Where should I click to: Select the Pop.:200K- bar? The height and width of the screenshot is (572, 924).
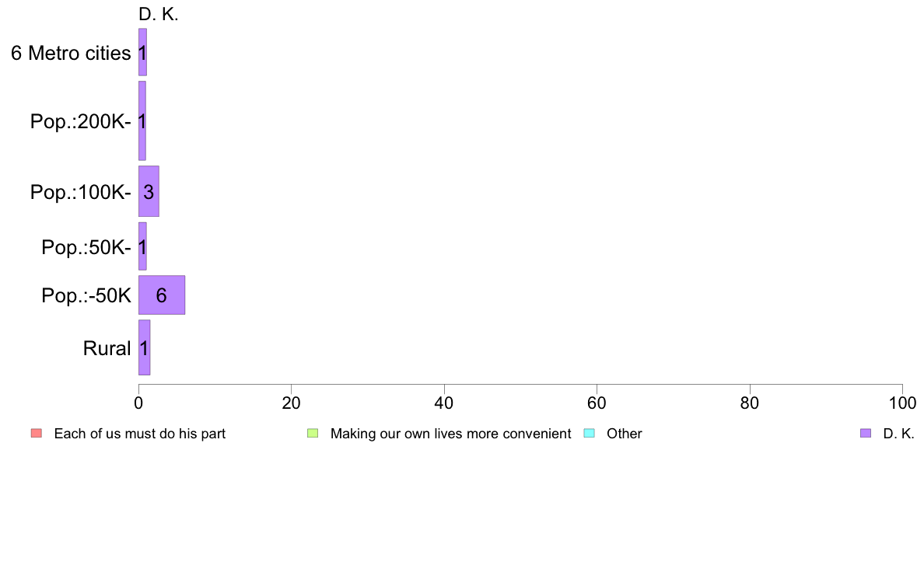(142, 120)
